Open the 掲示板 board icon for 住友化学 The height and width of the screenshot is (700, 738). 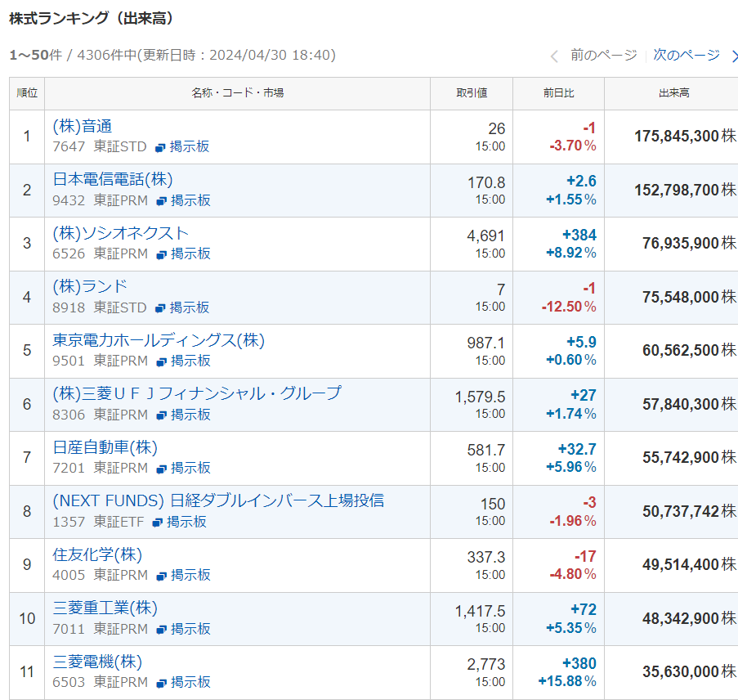[162, 576]
